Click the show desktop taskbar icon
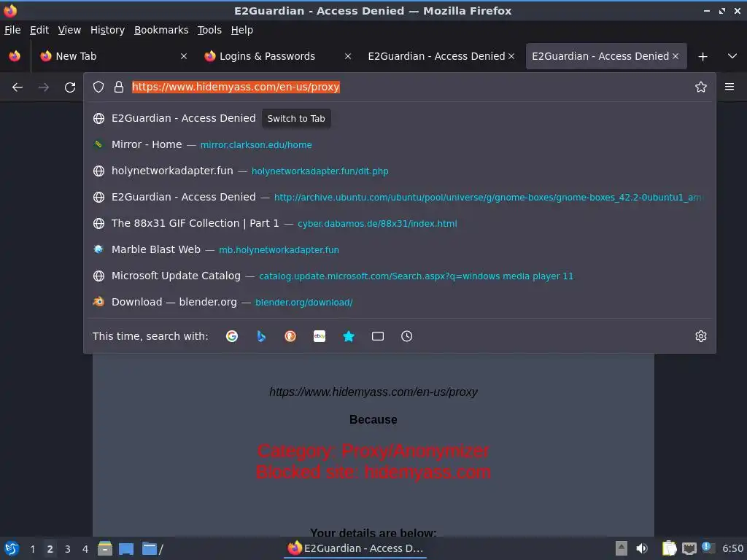 click(126, 548)
